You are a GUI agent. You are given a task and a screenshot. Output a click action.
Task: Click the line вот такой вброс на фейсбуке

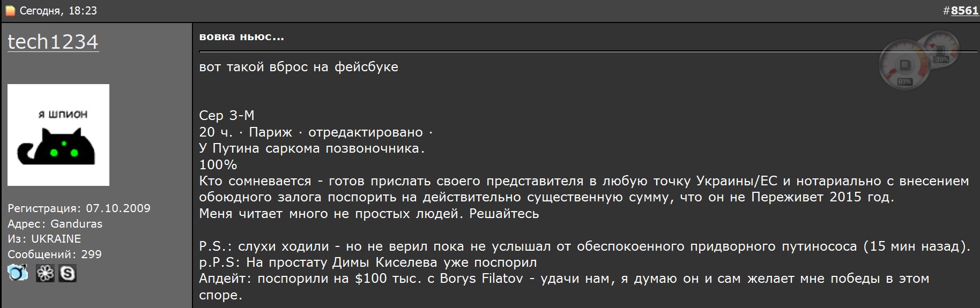[x=298, y=67]
